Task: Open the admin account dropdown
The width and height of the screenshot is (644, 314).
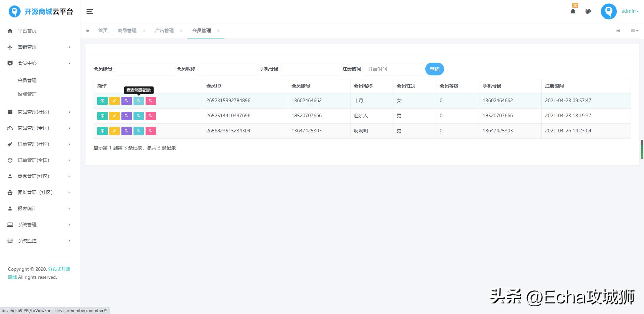Action: (629, 11)
